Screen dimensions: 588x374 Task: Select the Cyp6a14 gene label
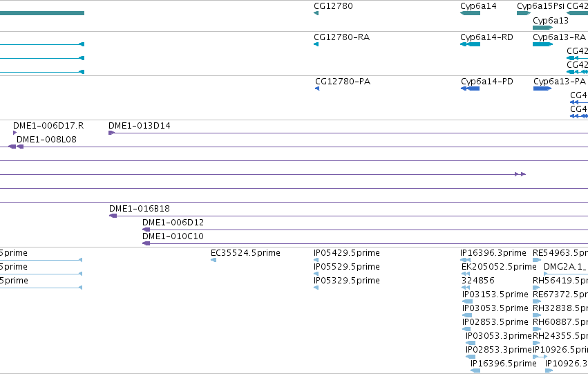(x=478, y=6)
